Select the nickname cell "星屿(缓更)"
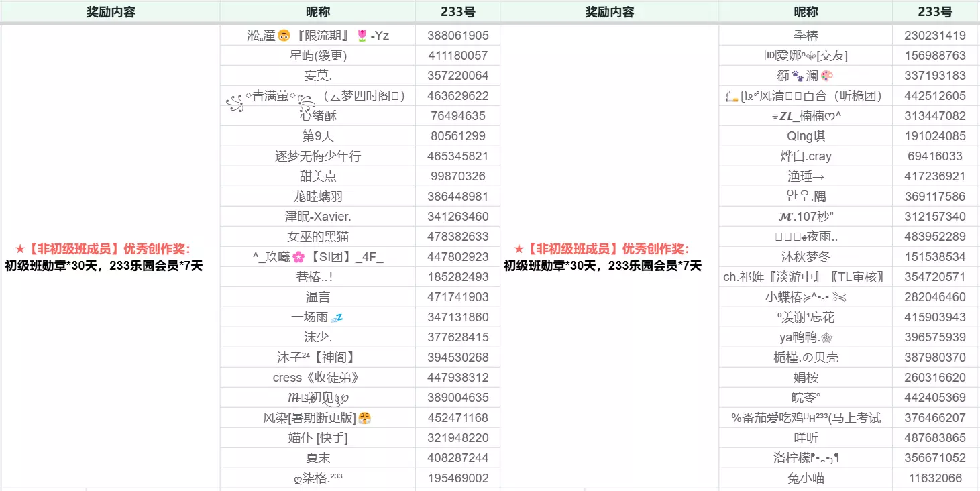The image size is (980, 491). [x=318, y=56]
